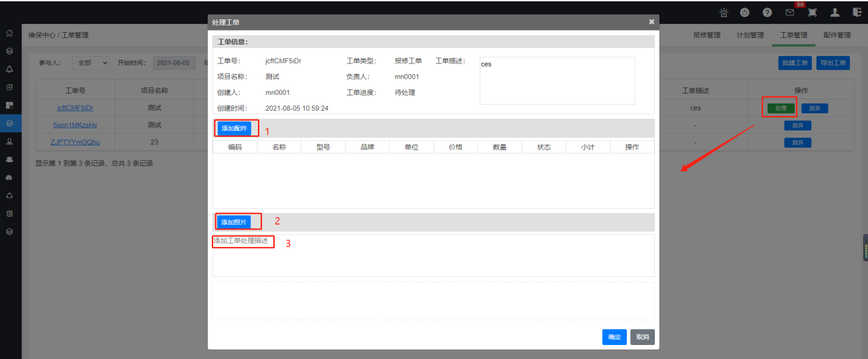This screenshot has height=359, width=868.
Task: Toggle the fullscreen icon in top bar
Action: 813,12
